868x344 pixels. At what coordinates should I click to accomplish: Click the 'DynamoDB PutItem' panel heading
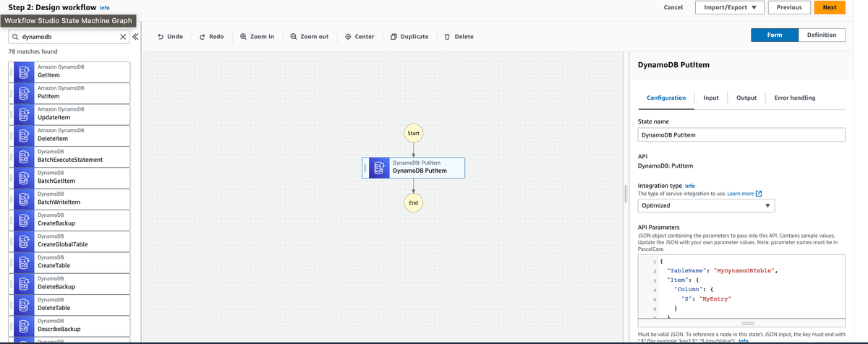673,65
